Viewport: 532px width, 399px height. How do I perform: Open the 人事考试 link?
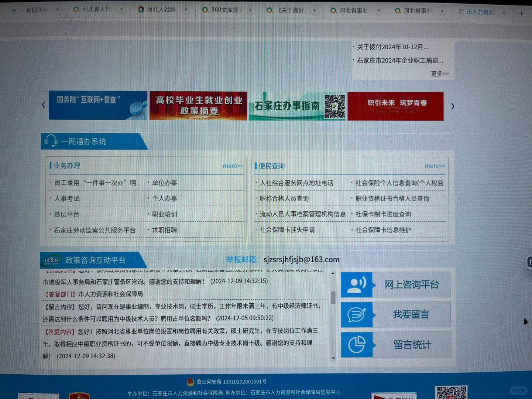pyautogui.click(x=66, y=198)
